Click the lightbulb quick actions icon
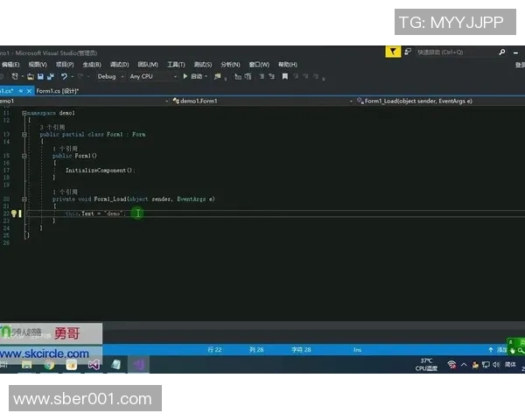The image size is (525, 420). (15, 213)
